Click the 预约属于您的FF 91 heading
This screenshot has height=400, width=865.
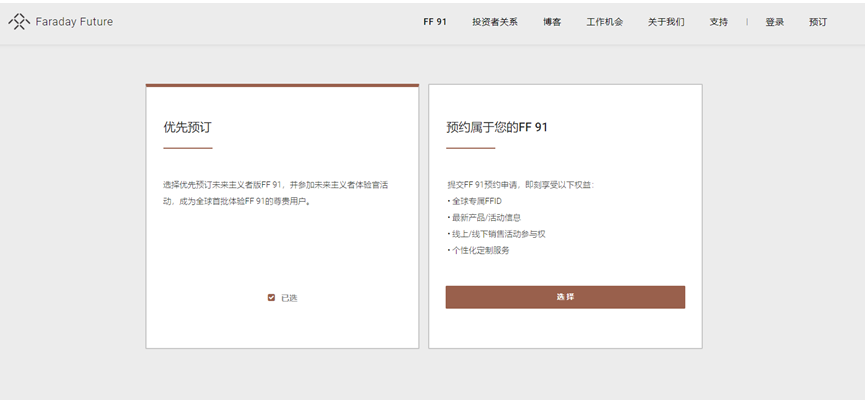tap(497, 127)
